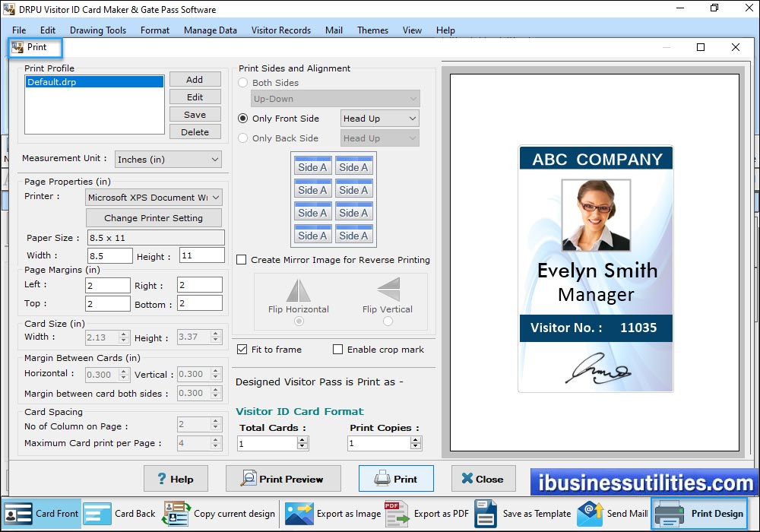Click the Card Front icon

[19, 514]
